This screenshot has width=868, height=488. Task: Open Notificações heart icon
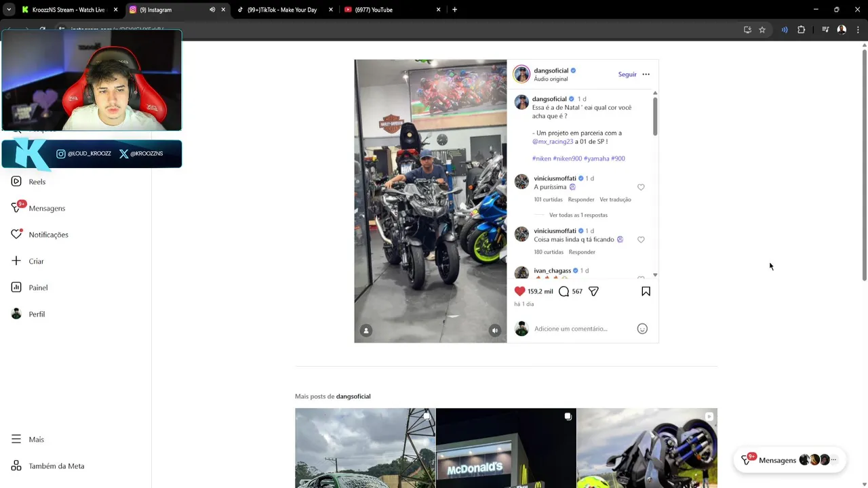(x=16, y=235)
